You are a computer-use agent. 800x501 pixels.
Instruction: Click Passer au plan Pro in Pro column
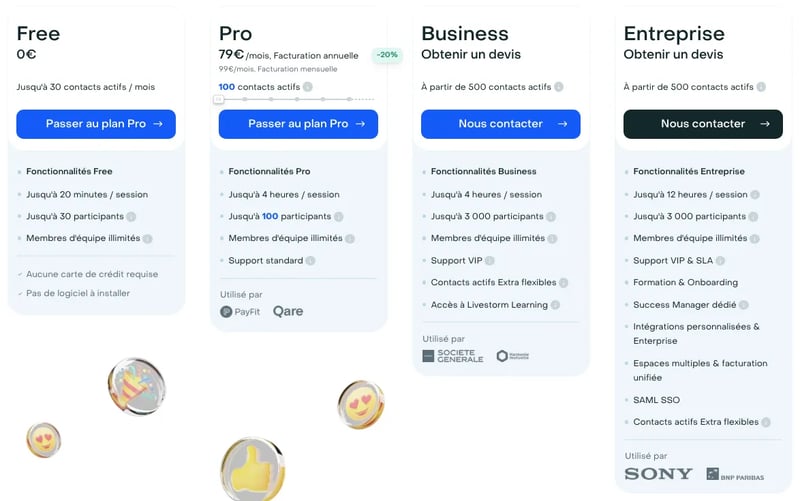coord(298,124)
